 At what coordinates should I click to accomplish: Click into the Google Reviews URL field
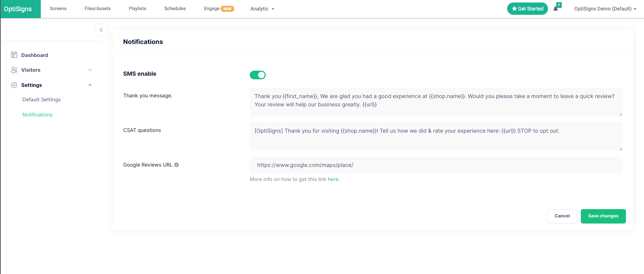(x=436, y=165)
